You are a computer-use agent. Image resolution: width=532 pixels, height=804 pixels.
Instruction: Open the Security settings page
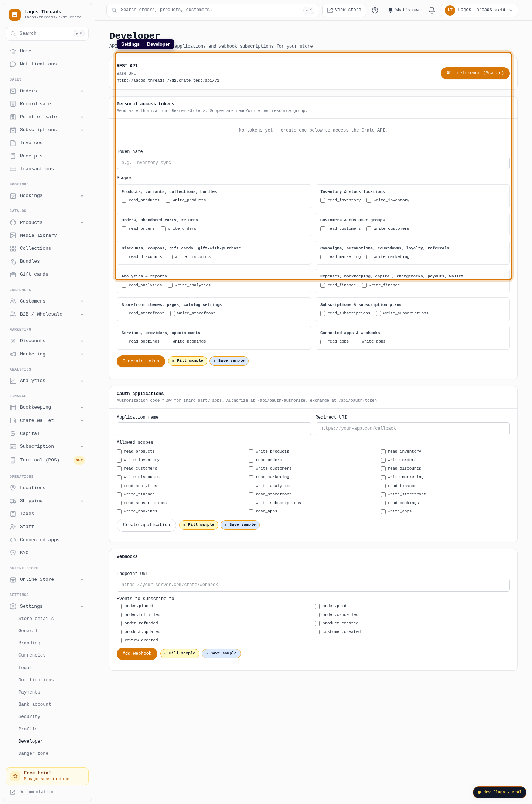coord(29,716)
